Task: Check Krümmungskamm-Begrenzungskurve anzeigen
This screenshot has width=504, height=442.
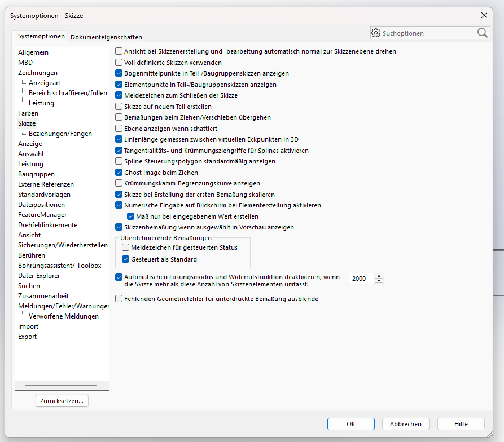Action: click(119, 183)
